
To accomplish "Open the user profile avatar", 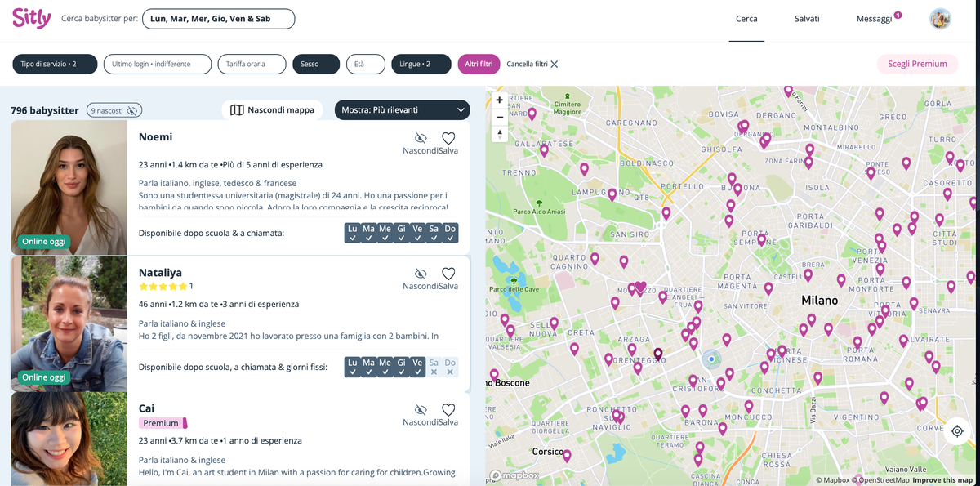I will click(x=940, y=19).
